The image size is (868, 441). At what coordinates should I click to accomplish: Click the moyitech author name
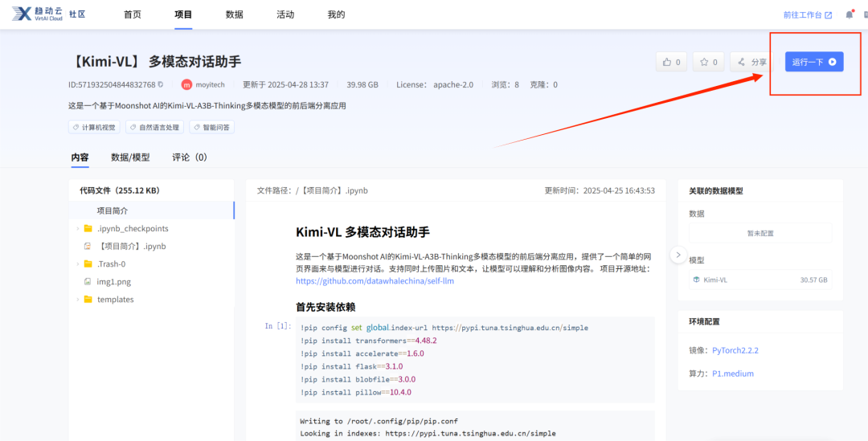[209, 84]
